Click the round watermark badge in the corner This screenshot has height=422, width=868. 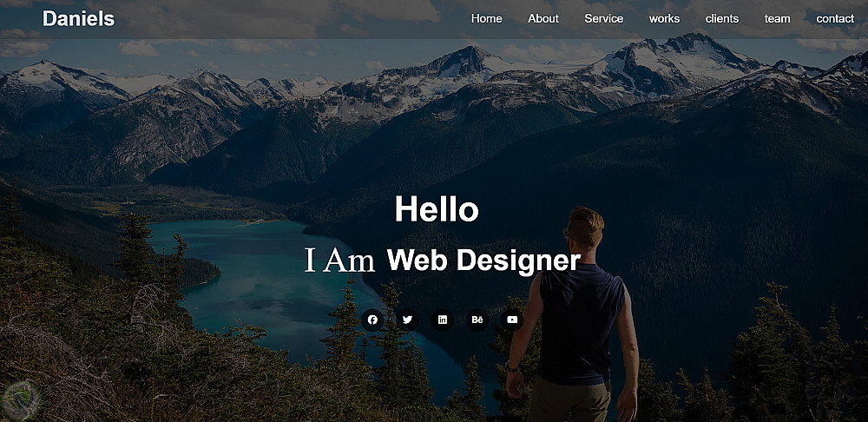21,399
